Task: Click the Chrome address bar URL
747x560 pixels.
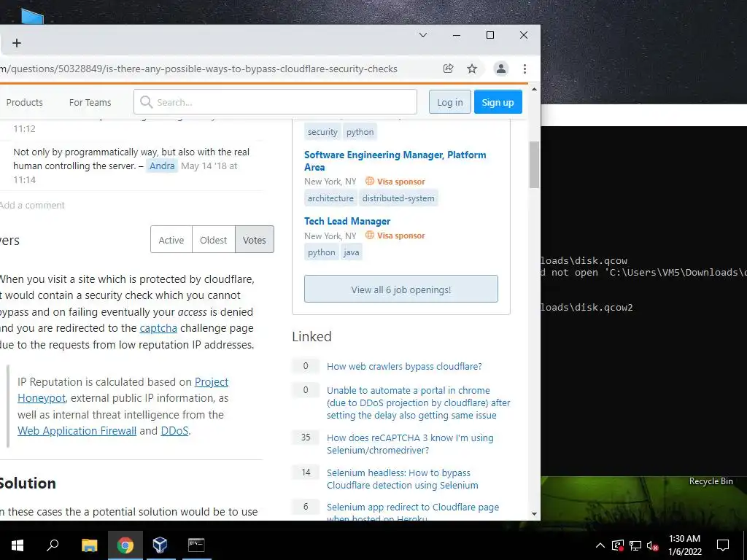Action: click(x=198, y=69)
